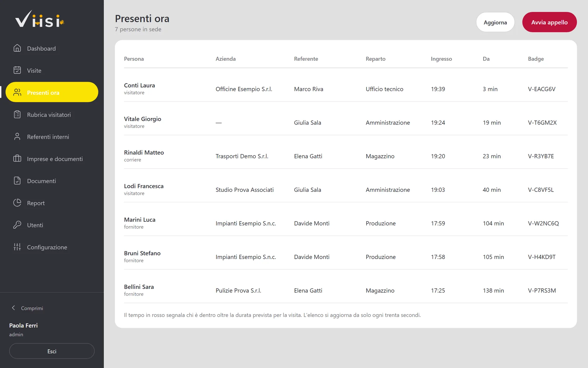Screen dimensions: 588x368
Task: Log out using Esci button
Action: click(x=52, y=351)
